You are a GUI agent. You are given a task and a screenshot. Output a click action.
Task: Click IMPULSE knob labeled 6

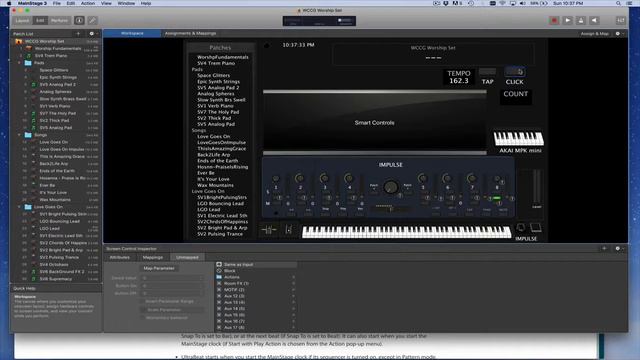[x=447, y=178]
